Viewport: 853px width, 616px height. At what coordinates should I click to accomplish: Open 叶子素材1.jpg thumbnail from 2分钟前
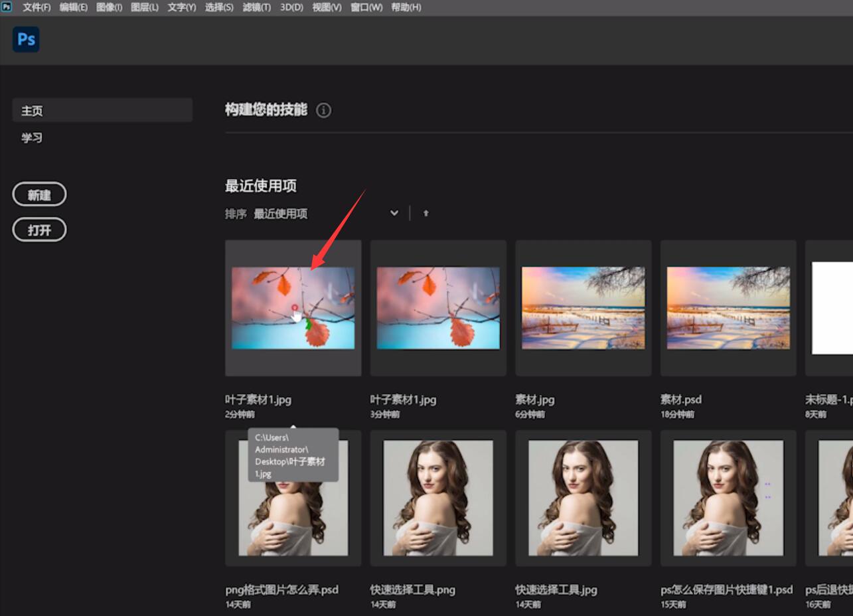(293, 308)
